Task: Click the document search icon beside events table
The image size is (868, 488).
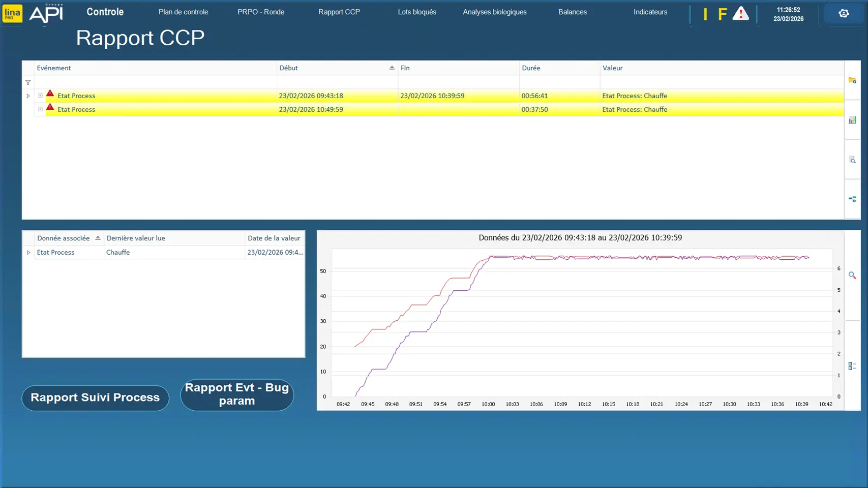Action: pyautogui.click(x=852, y=160)
